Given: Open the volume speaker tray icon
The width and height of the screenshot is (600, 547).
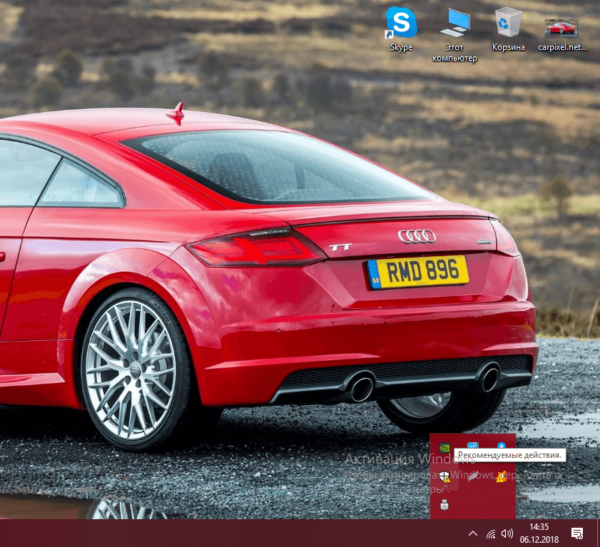Looking at the screenshot, I should [x=507, y=533].
